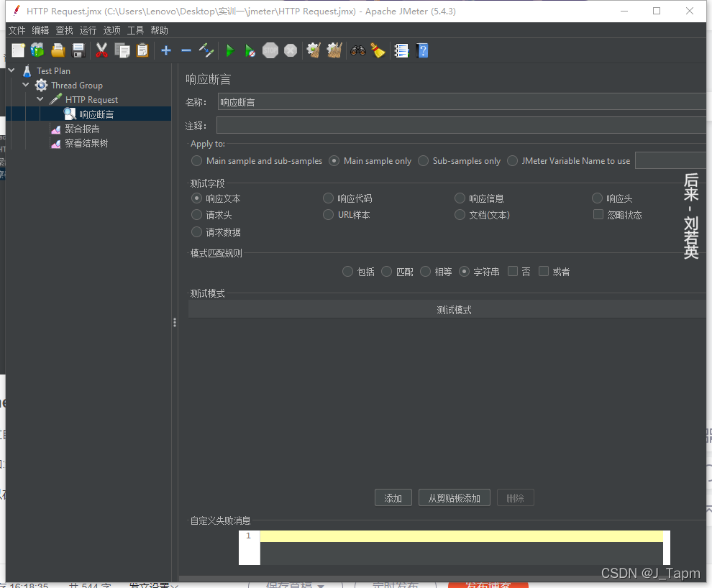Click the Paste clipboard icon

tap(142, 50)
